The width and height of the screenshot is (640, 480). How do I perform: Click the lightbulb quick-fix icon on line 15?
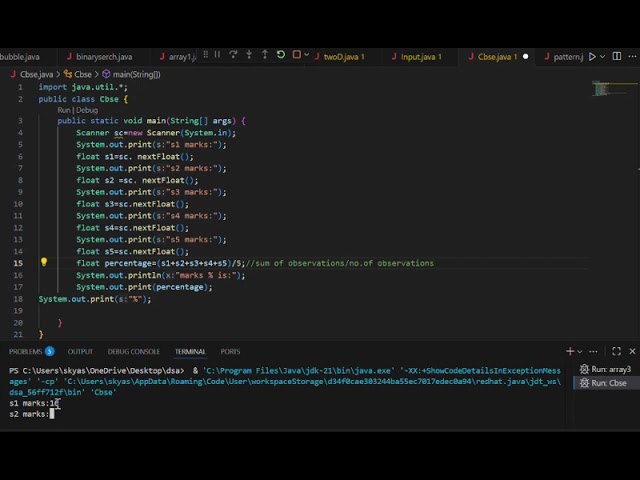44,262
